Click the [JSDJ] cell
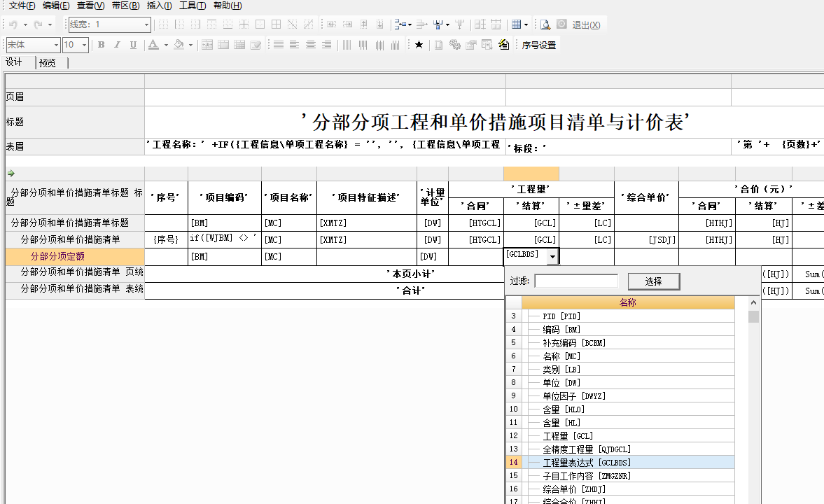Image resolution: width=824 pixels, height=504 pixels. click(646, 239)
